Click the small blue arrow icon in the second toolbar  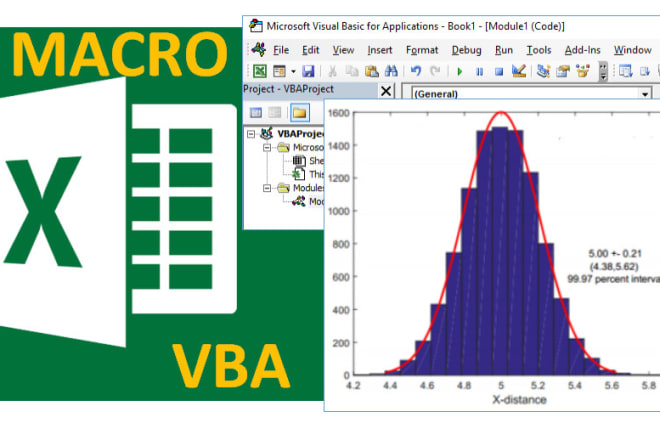[644, 71]
